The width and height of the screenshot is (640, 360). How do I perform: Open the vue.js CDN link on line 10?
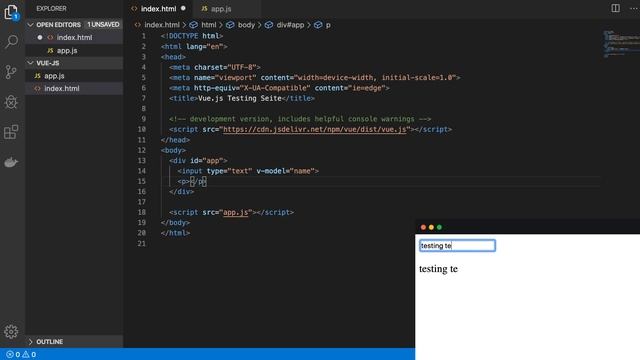tap(314, 129)
